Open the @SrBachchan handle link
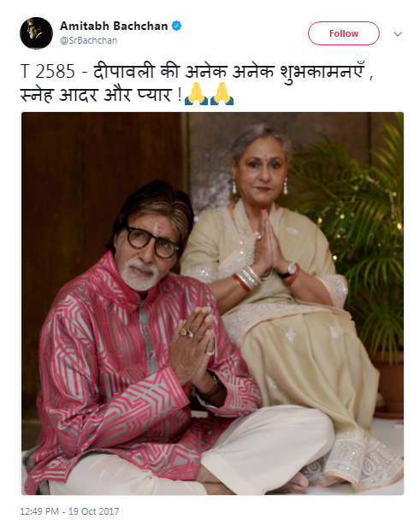Screen dimensions: 420x525 pos(88,40)
